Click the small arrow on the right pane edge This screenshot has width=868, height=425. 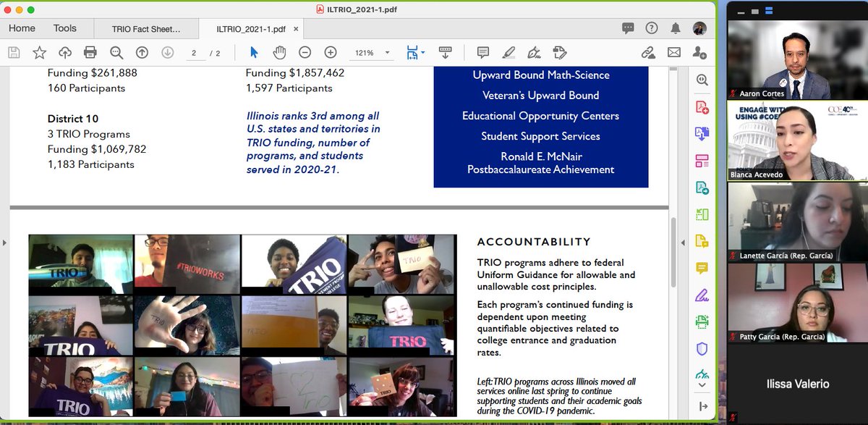(684, 242)
